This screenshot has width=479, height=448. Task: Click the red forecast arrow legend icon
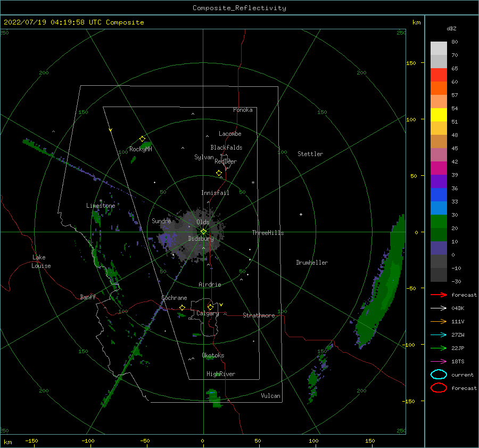click(x=439, y=295)
